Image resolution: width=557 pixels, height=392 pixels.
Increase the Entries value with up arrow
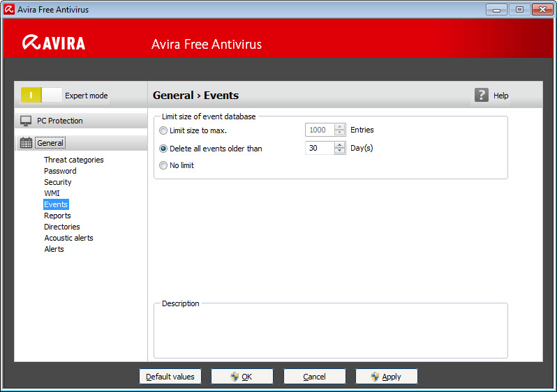pos(340,127)
